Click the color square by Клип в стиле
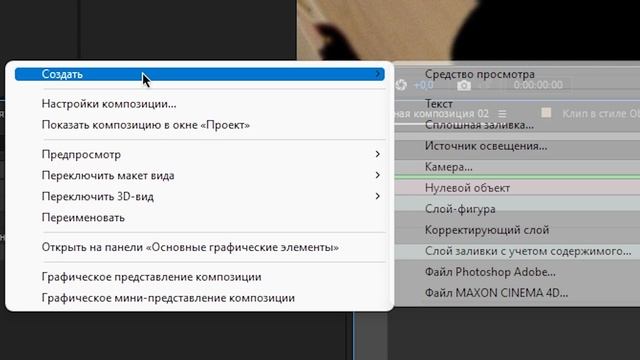This screenshot has height=360, width=640. click(x=546, y=113)
